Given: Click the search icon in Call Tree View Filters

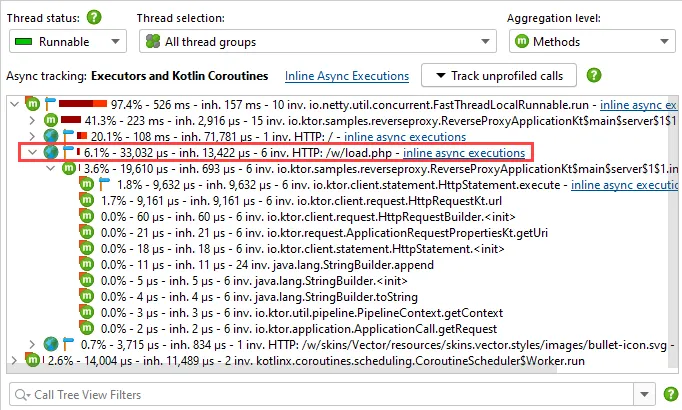Looking at the screenshot, I should tap(22, 395).
